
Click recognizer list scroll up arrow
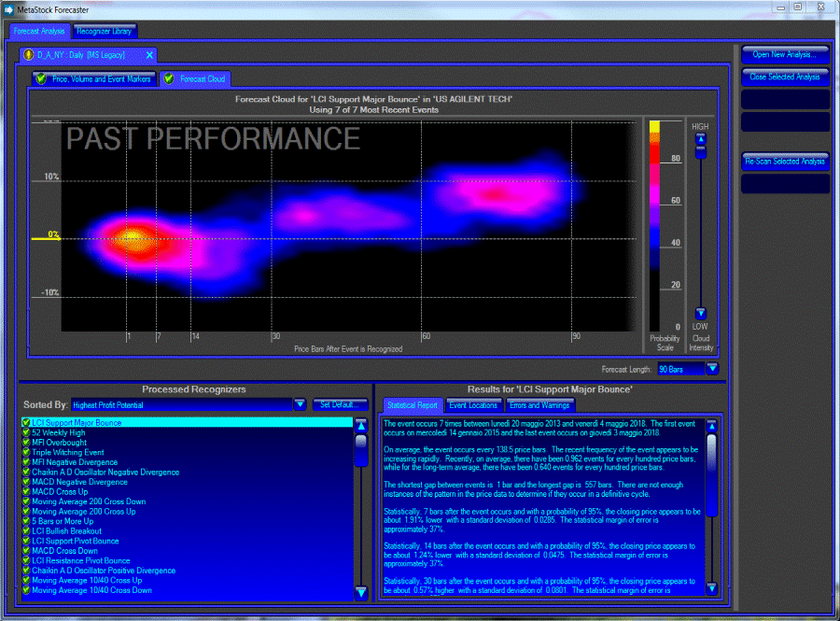tap(361, 427)
